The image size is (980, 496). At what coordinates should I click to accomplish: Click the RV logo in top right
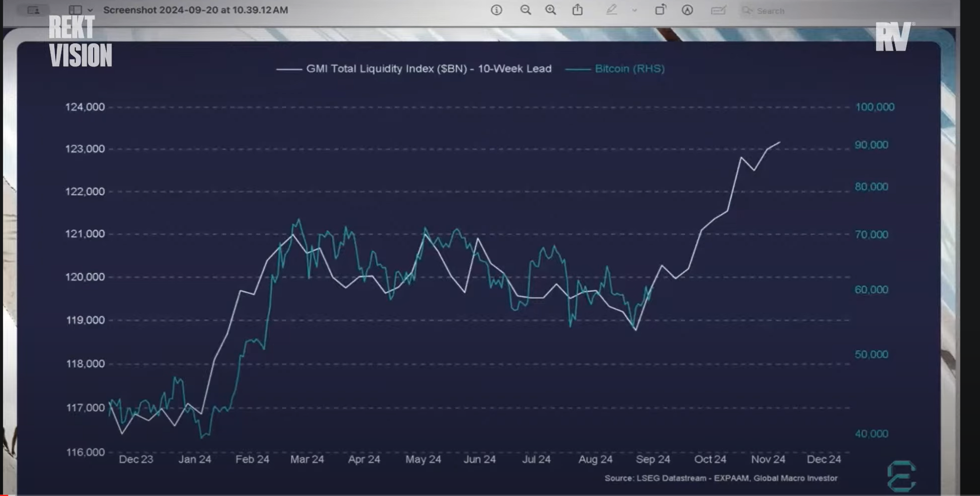pyautogui.click(x=893, y=36)
